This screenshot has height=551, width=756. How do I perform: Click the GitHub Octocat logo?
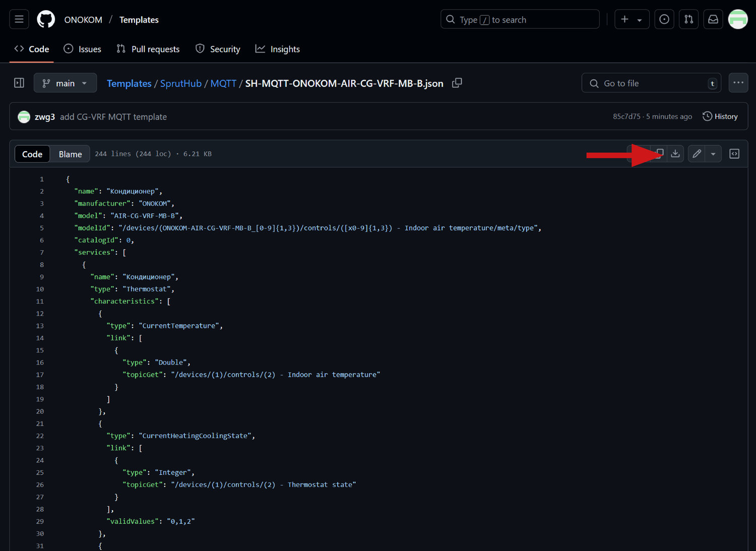46,19
